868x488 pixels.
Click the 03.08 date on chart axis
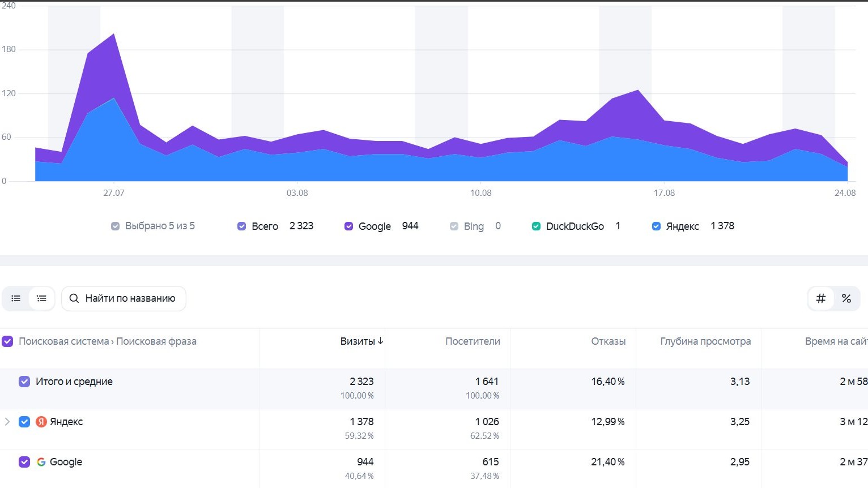[x=297, y=193]
